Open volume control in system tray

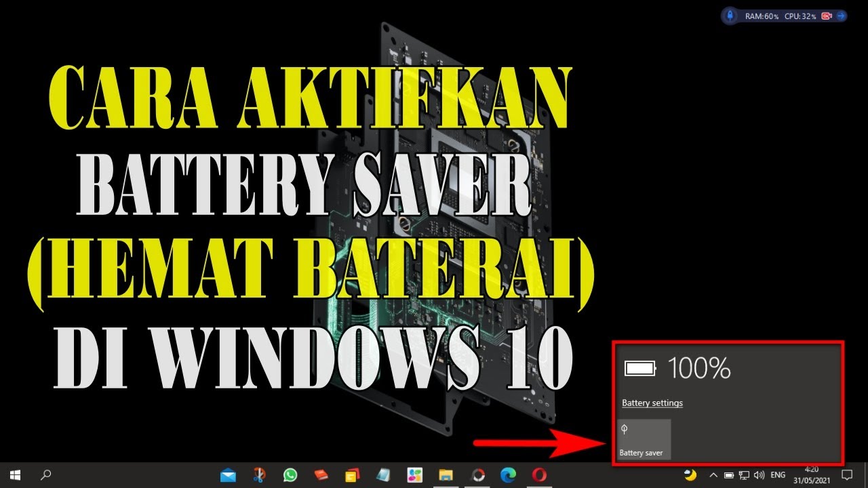point(759,475)
